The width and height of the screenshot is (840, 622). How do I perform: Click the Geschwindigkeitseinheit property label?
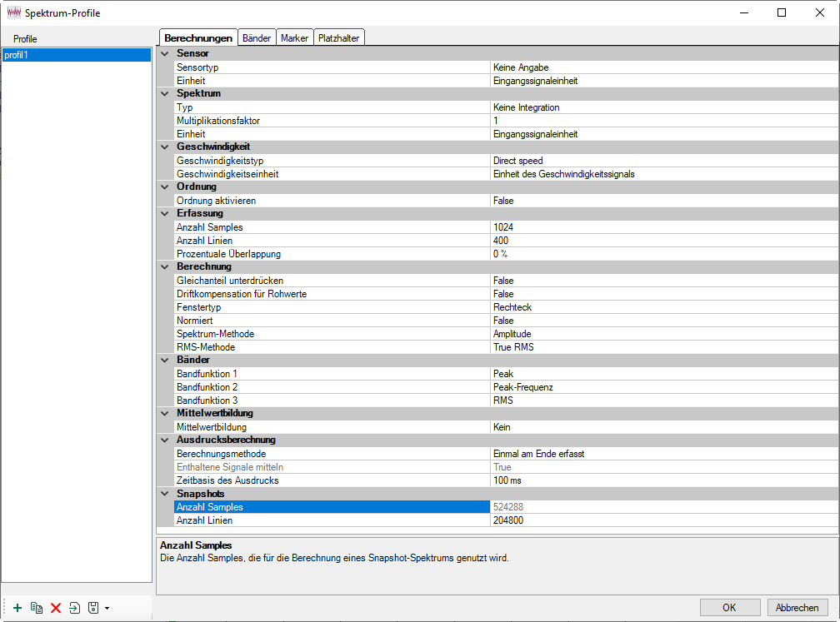[227, 174]
